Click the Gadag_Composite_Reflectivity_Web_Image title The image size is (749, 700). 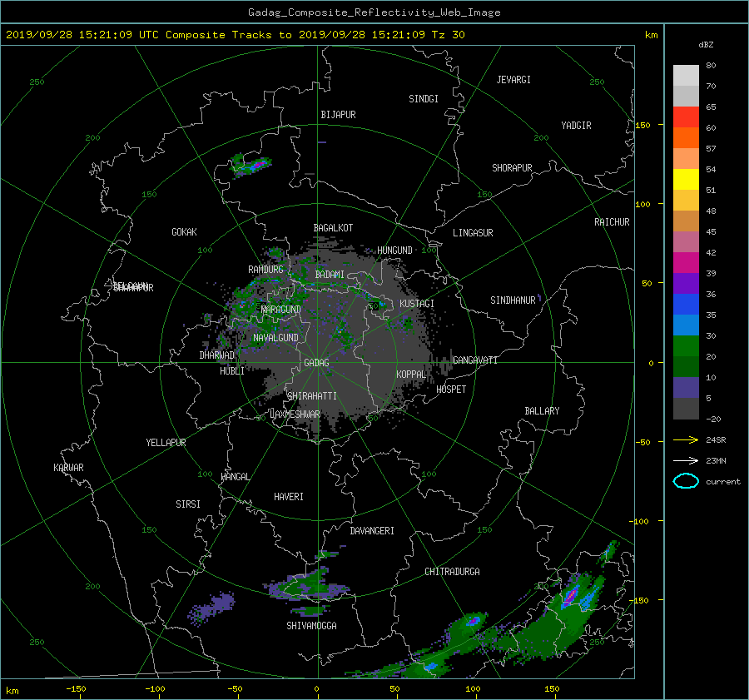[374, 12]
